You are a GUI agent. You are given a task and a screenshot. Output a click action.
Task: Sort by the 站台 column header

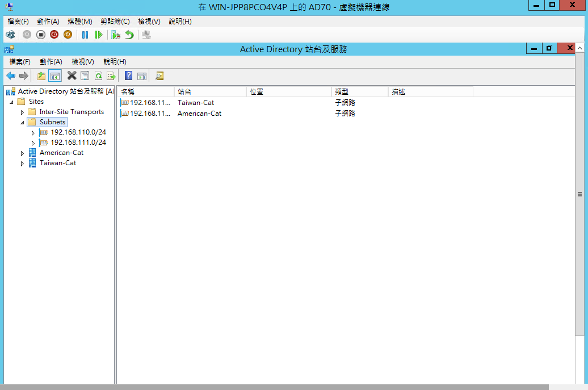pos(211,92)
